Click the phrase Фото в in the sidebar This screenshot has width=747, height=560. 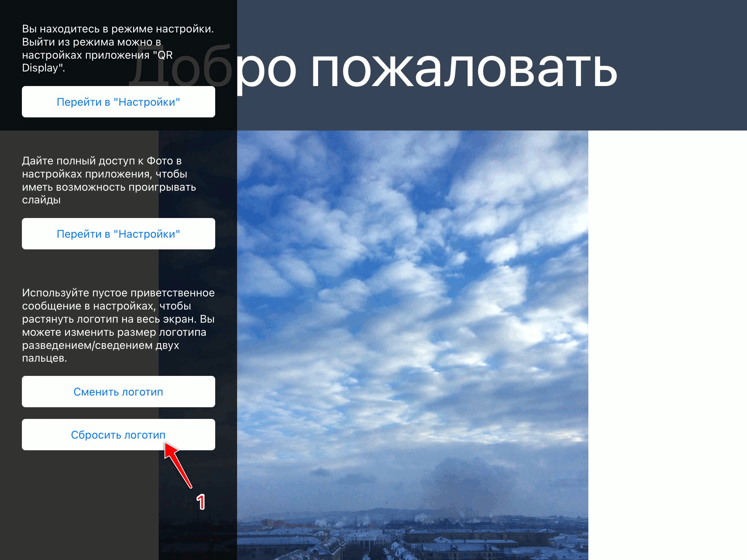[164, 161]
